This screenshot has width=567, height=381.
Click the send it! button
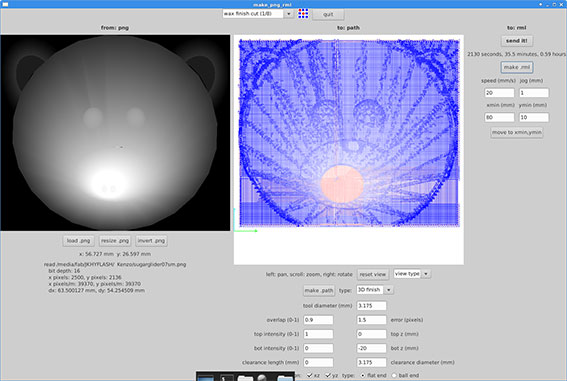click(516, 41)
